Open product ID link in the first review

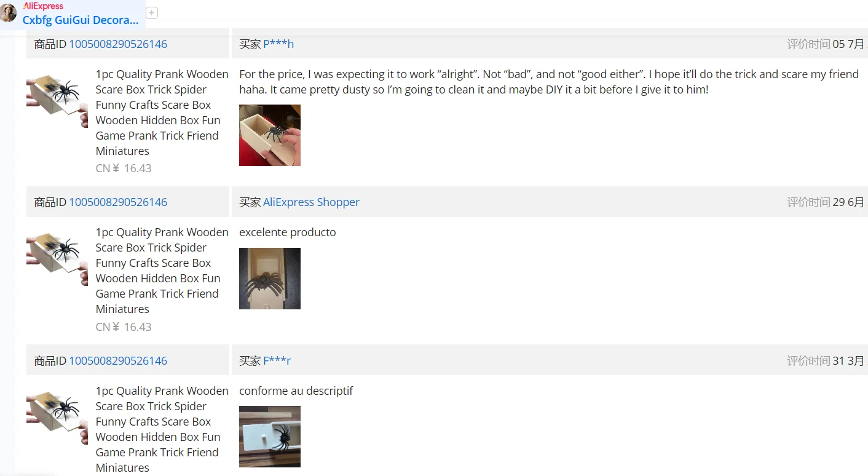pyautogui.click(x=118, y=44)
